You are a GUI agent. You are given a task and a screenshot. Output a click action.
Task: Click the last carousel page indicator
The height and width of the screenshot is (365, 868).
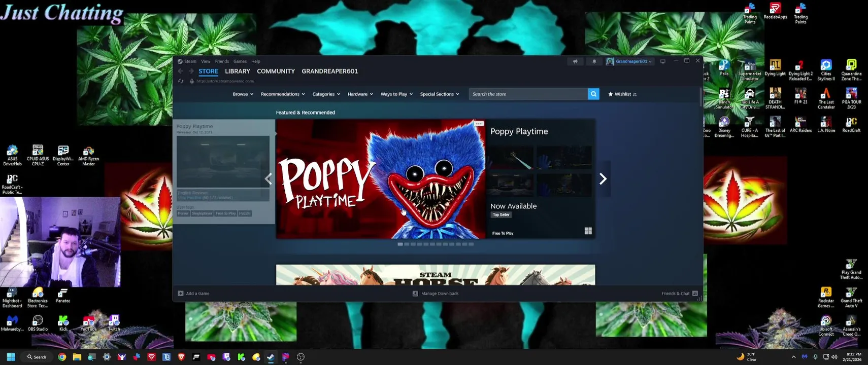click(471, 244)
